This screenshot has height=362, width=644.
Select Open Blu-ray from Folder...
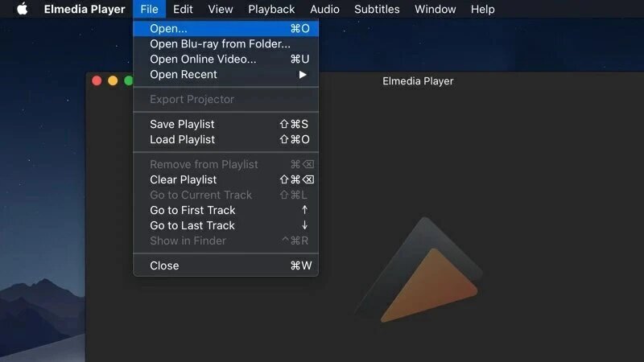point(225,44)
